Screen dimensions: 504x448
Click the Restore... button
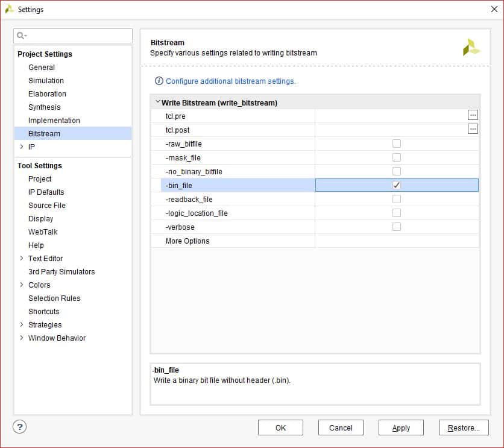[x=464, y=427]
